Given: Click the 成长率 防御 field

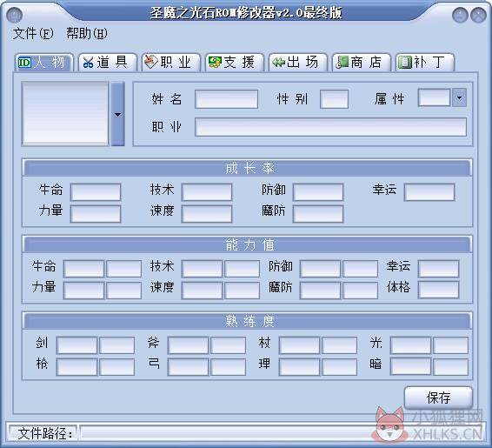Looking at the screenshot, I should pyautogui.click(x=318, y=192).
